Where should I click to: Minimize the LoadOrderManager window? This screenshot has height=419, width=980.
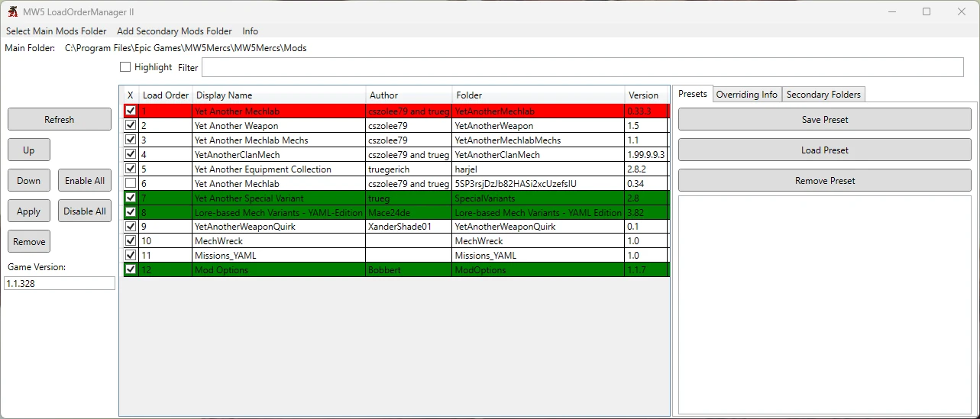(x=891, y=11)
